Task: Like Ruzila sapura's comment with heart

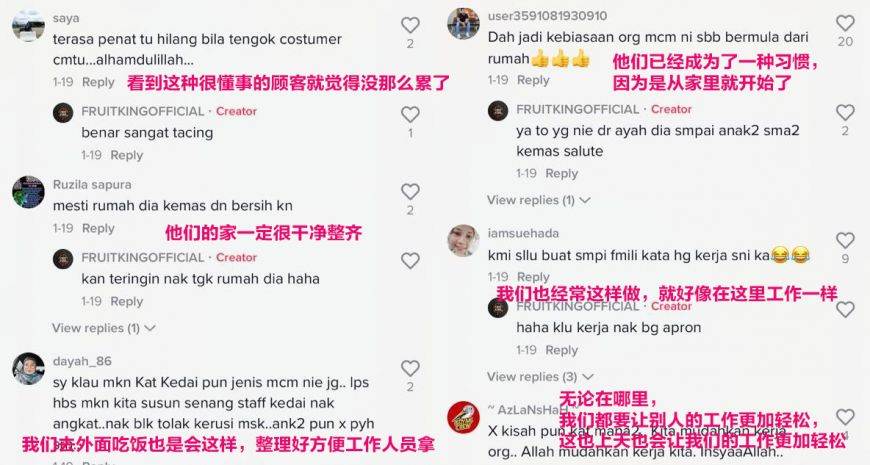Action: tap(410, 191)
